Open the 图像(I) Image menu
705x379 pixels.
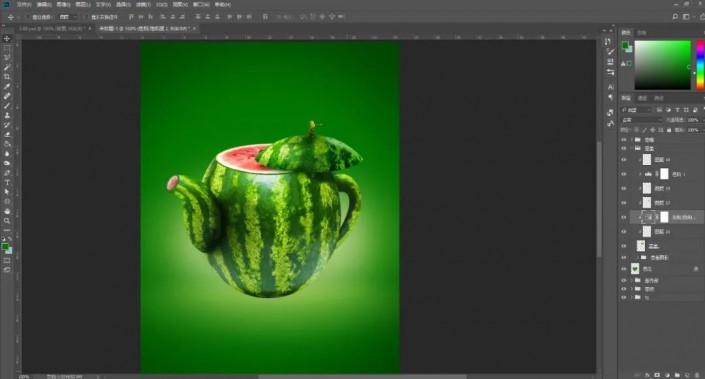[63, 4]
